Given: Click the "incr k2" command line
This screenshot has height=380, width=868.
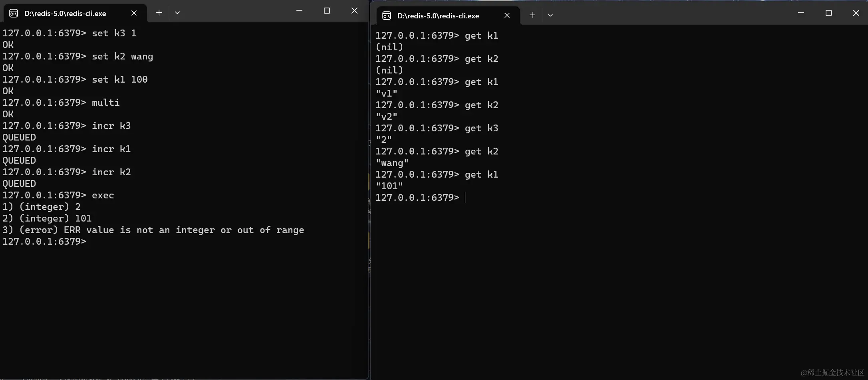Looking at the screenshot, I should pyautogui.click(x=67, y=172).
